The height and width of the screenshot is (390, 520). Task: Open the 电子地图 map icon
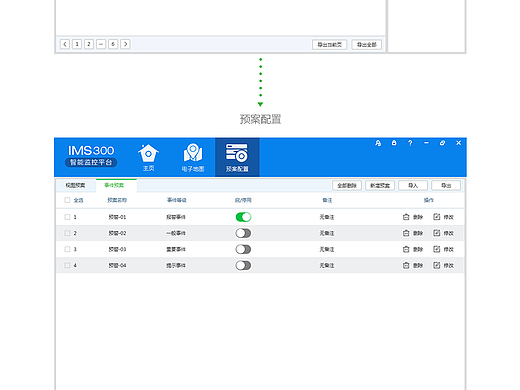[x=193, y=157]
